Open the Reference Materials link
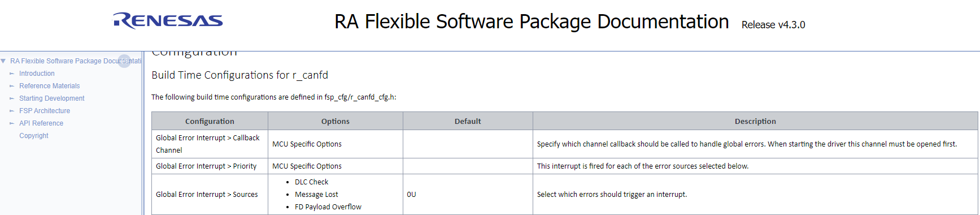 50,86
